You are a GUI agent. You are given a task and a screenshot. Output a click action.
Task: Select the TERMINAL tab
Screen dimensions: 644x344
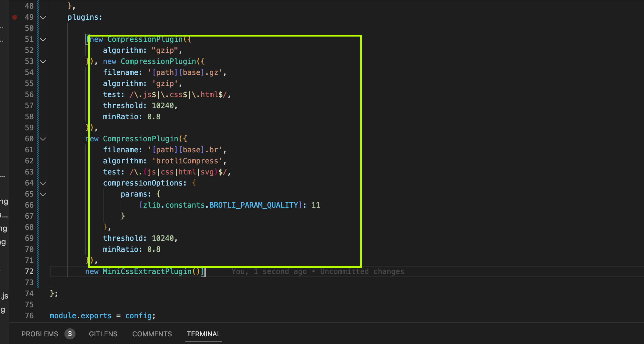pyautogui.click(x=204, y=334)
